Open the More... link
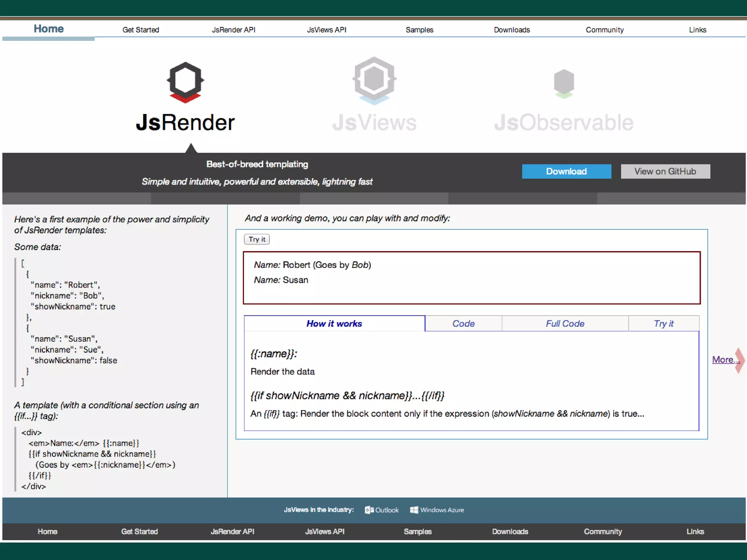747x560 pixels. point(725,360)
